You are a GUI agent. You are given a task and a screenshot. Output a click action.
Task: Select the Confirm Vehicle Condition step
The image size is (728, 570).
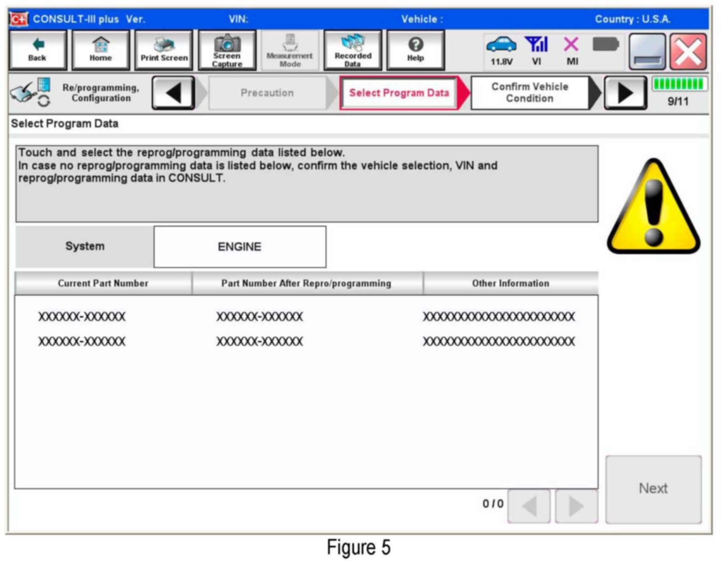[530, 93]
